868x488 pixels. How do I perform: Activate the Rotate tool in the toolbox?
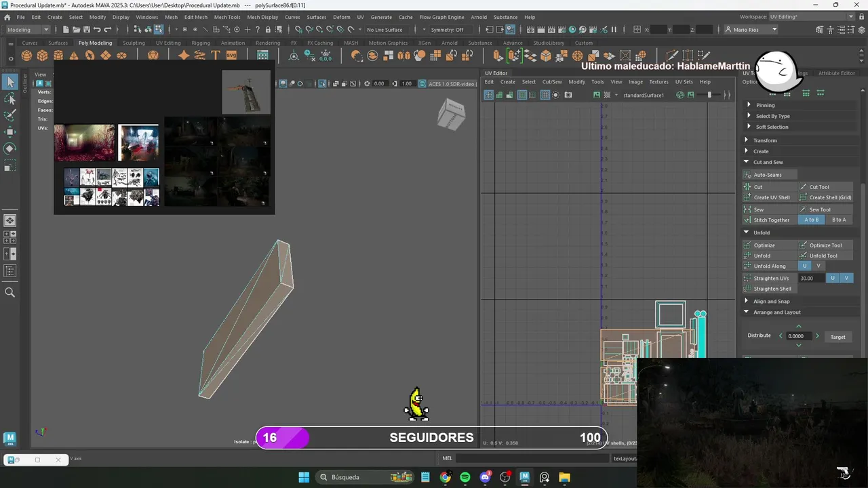tap(9, 148)
